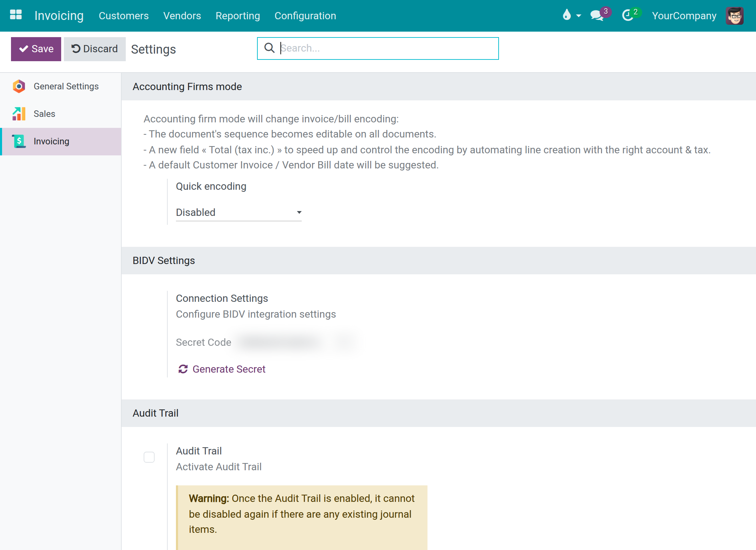Click the magnifier search icon
756x550 pixels.
tap(269, 48)
